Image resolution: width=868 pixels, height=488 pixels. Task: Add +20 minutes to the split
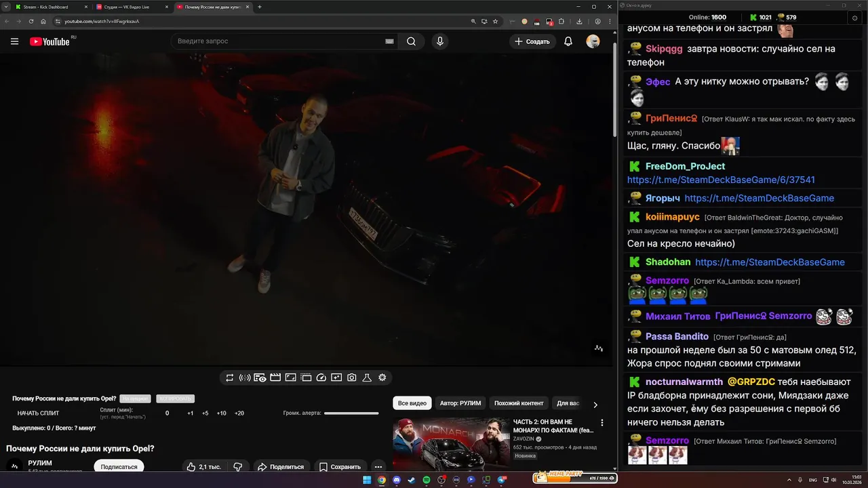(x=239, y=413)
